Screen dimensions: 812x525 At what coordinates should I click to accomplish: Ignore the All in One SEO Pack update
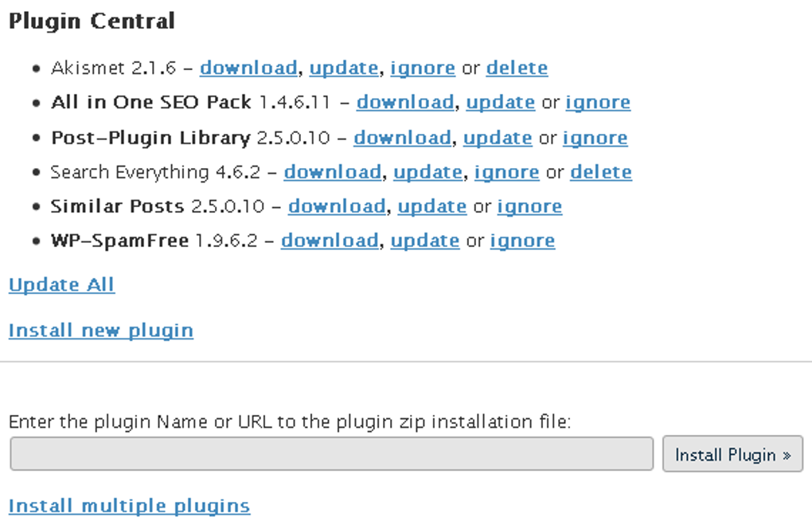click(x=597, y=102)
